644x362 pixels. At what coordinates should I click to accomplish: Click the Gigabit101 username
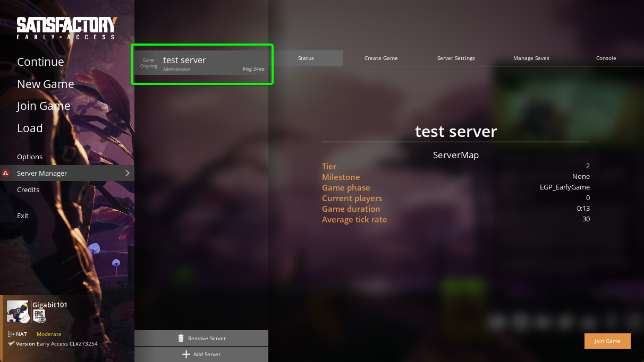point(50,305)
